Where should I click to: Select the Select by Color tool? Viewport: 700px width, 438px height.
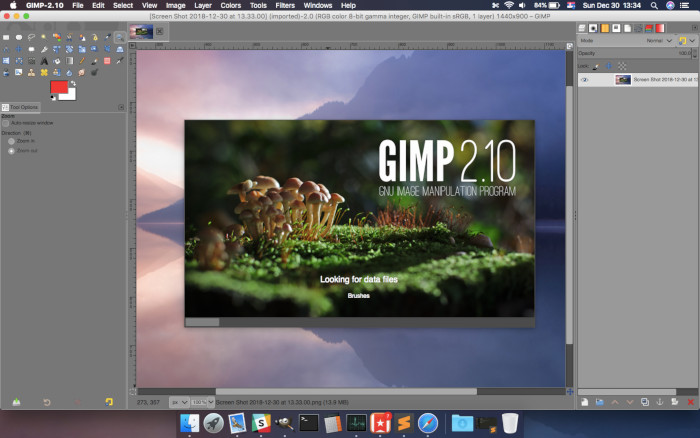[x=57, y=38]
